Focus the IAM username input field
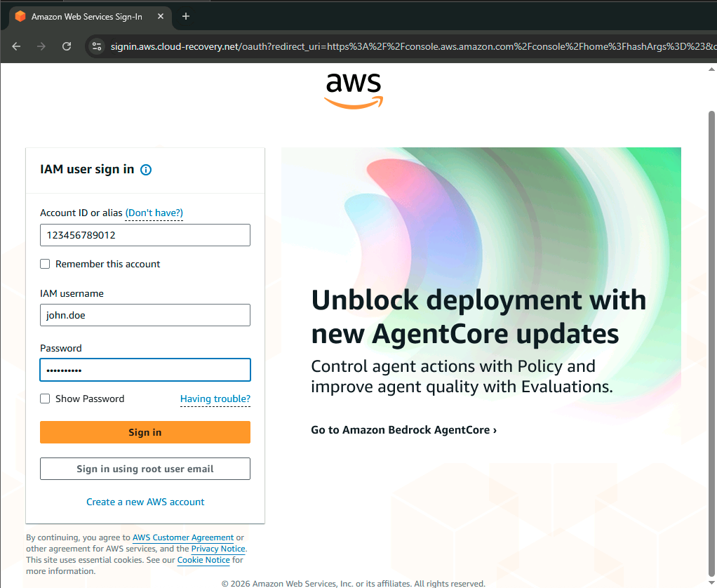717x588 pixels. pyautogui.click(x=145, y=315)
